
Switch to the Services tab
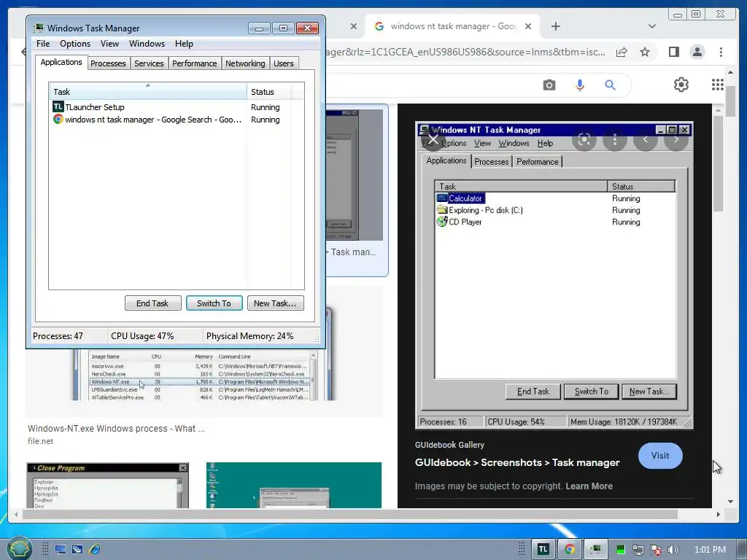coord(149,63)
